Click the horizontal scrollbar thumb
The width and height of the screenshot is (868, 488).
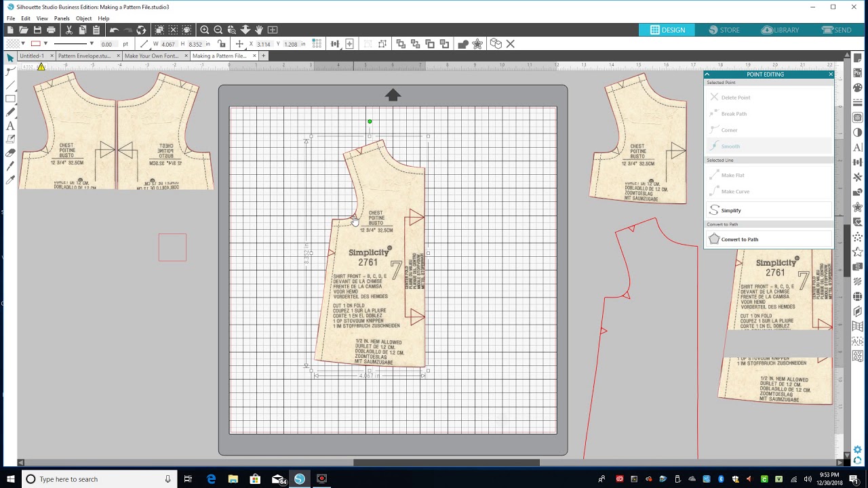point(447,463)
